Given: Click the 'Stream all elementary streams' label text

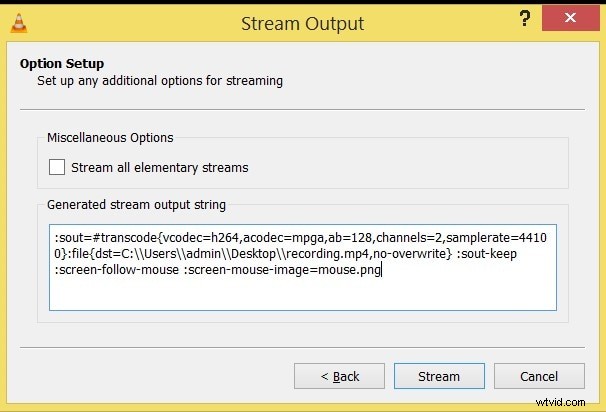Looking at the screenshot, I should coord(160,168).
